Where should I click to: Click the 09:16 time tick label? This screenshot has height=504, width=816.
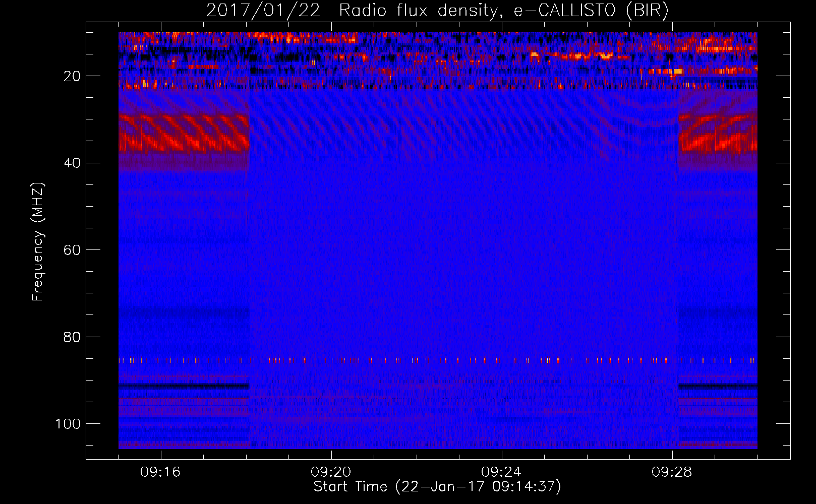tap(160, 472)
